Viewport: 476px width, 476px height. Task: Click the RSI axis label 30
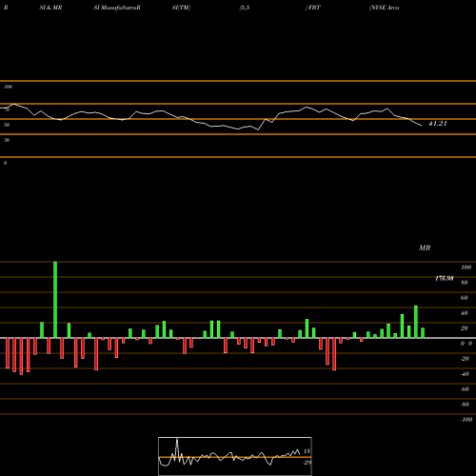click(7, 140)
